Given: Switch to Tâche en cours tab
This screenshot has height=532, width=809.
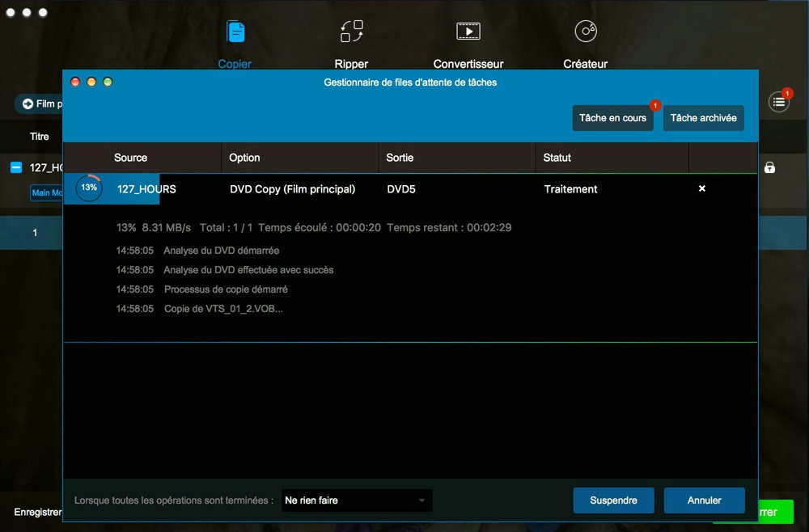Looking at the screenshot, I should pyautogui.click(x=612, y=118).
